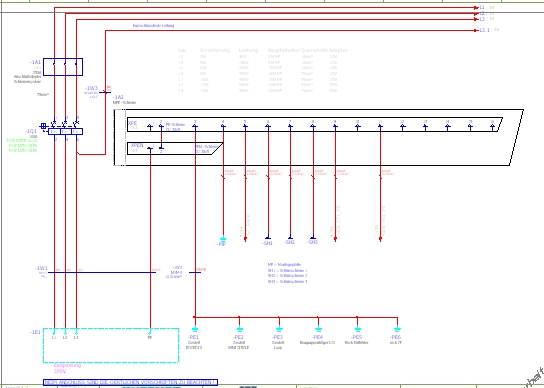The width and height of the screenshot is (544, 388).
Task: Click the -1W1 cable definition line
Action: tap(102, 272)
